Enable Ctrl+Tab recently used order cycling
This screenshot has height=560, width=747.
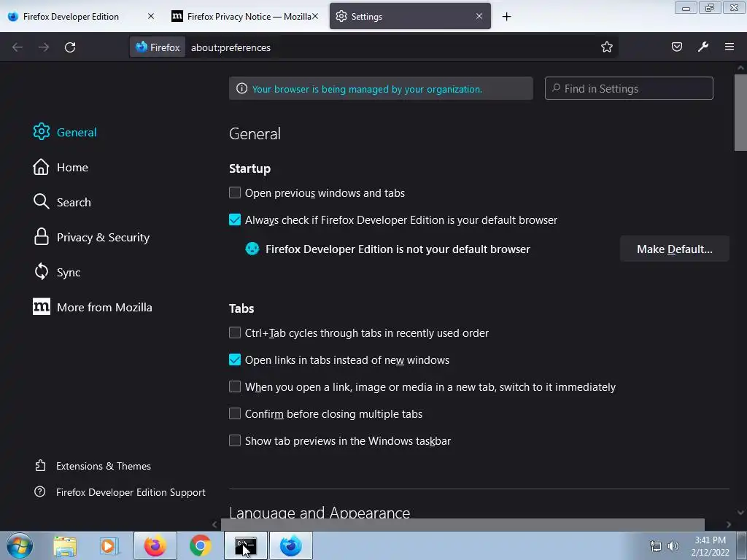pyautogui.click(x=235, y=332)
